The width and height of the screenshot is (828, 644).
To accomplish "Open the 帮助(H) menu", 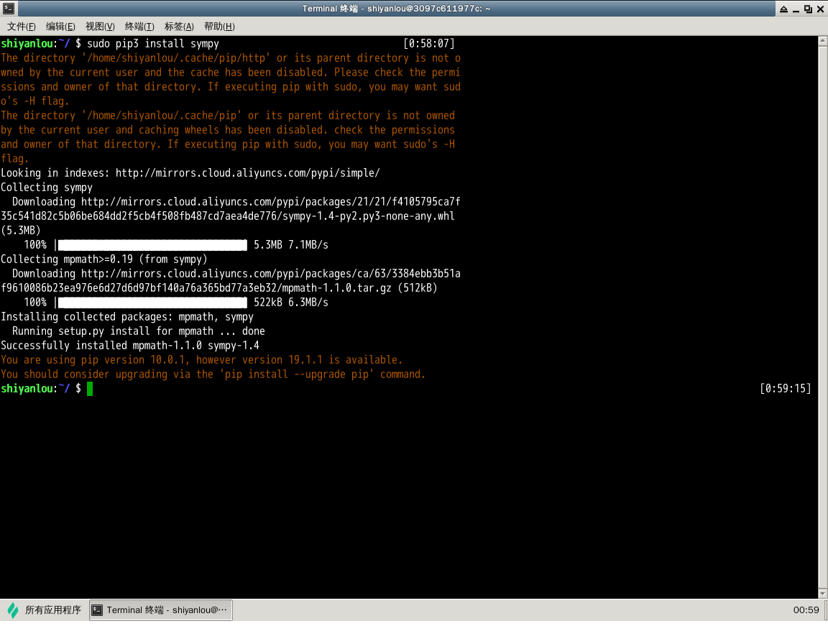I will (219, 27).
